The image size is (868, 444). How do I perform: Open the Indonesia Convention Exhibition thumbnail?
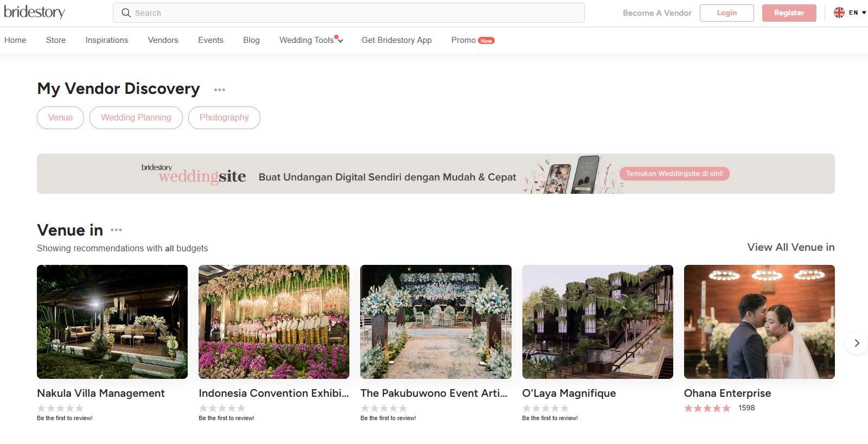point(274,322)
